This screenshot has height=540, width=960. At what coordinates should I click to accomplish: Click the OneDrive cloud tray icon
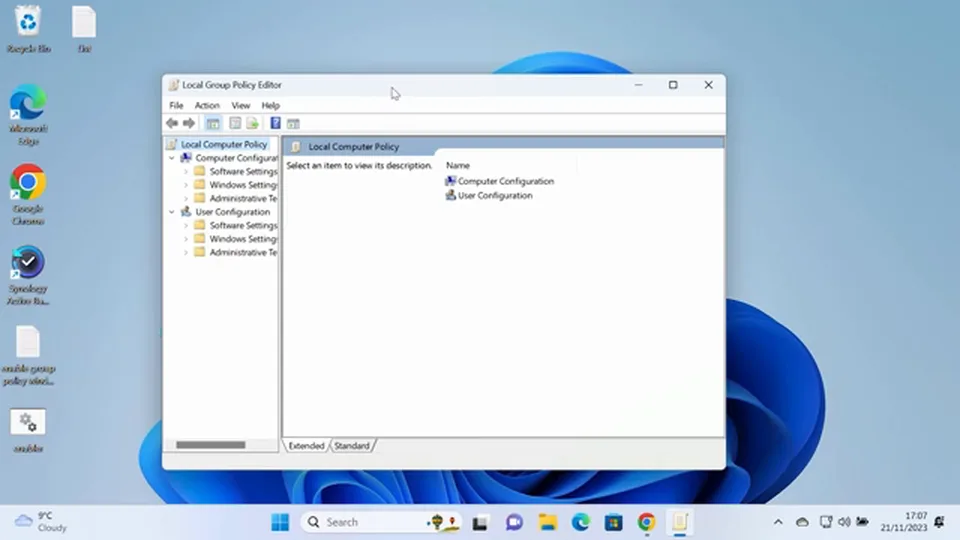point(802,522)
